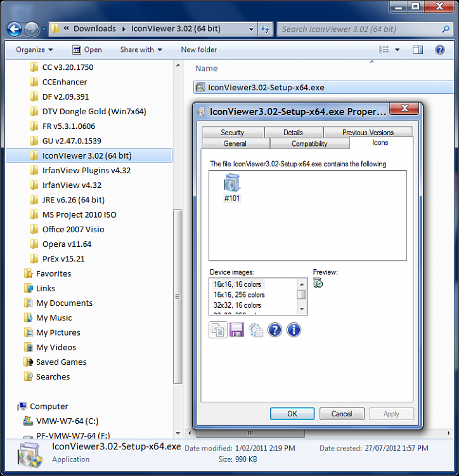
Task: Open the Organize menu dropdown
Action: click(34, 50)
